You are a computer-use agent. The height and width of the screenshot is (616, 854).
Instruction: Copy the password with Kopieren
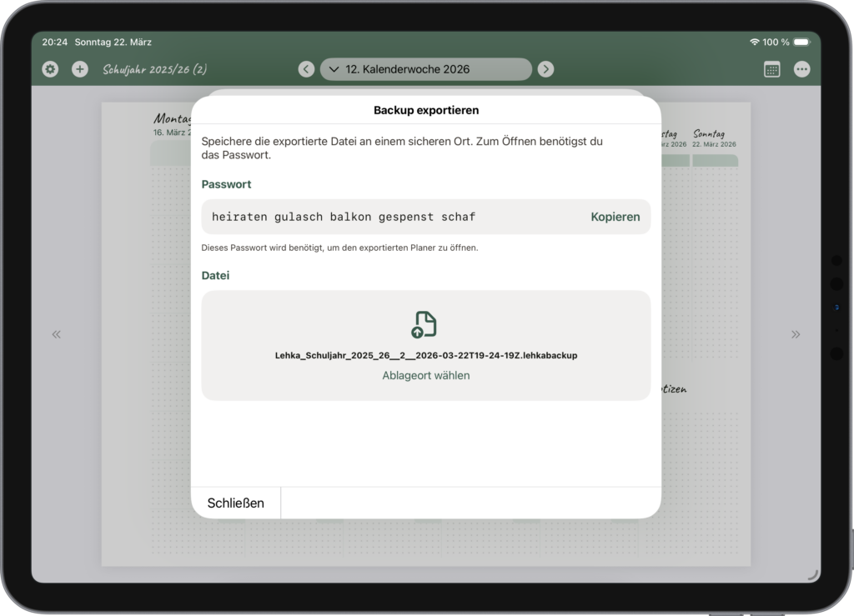click(615, 217)
